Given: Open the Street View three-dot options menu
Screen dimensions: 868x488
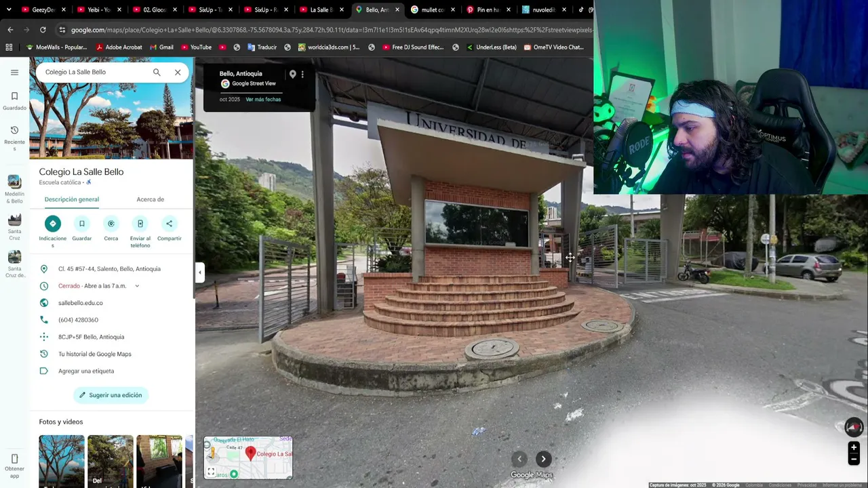Looking at the screenshot, I should [302, 74].
